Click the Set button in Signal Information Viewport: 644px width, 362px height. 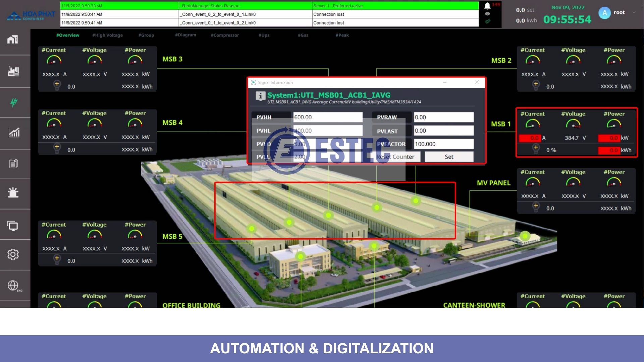point(449,157)
